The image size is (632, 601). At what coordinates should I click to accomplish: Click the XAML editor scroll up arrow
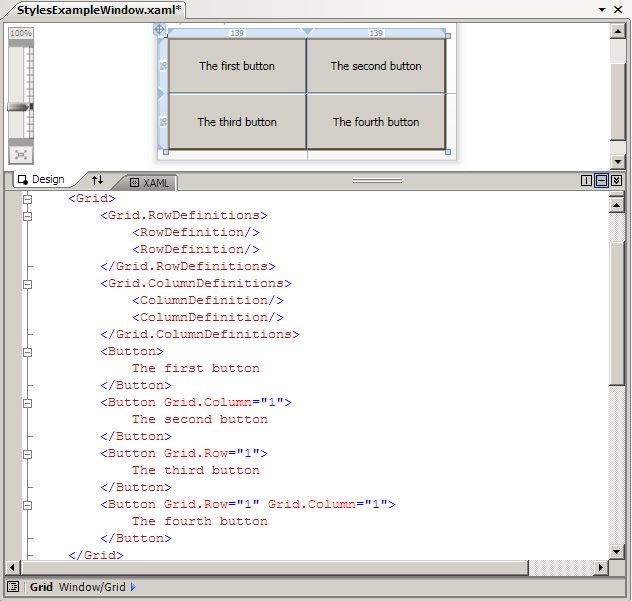click(x=617, y=205)
